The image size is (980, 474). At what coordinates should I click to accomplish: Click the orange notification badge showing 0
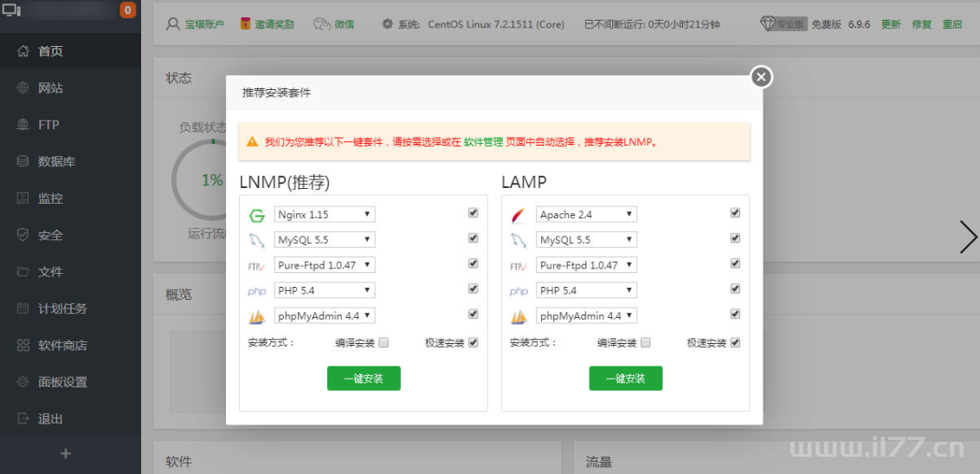(127, 10)
